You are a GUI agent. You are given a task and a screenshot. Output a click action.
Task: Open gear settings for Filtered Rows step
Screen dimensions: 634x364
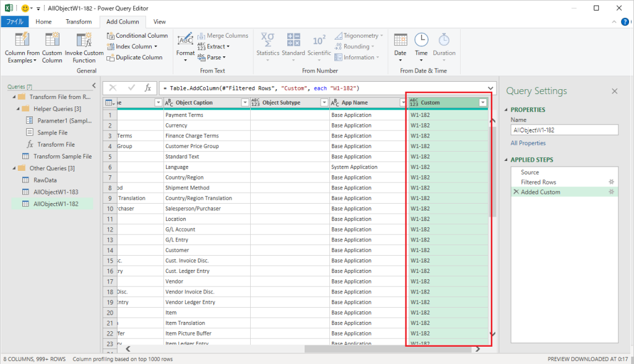[x=611, y=182]
